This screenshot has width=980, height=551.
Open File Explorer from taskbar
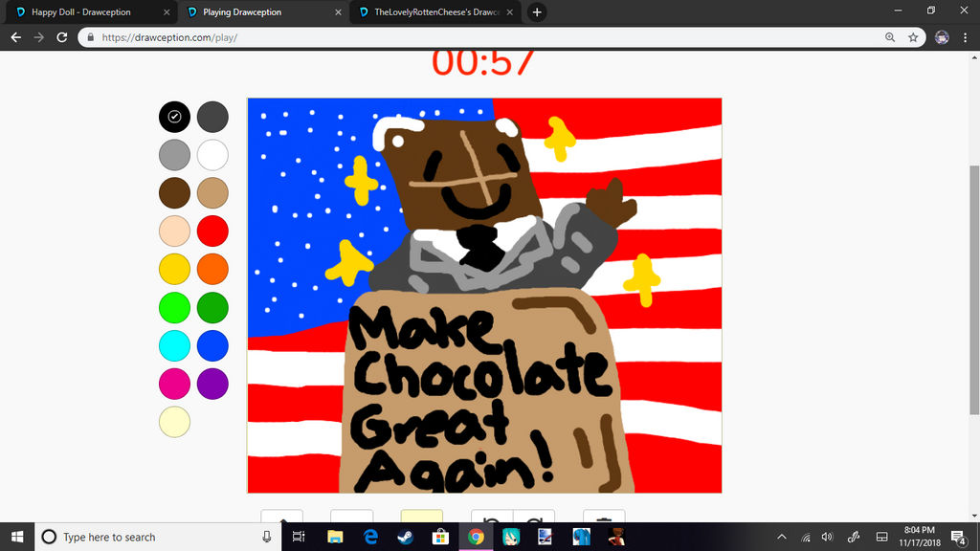(335, 537)
